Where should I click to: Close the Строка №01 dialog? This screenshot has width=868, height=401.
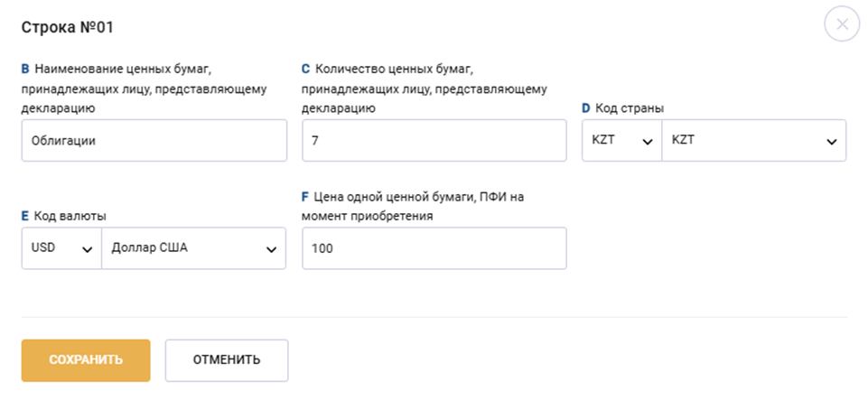842,24
